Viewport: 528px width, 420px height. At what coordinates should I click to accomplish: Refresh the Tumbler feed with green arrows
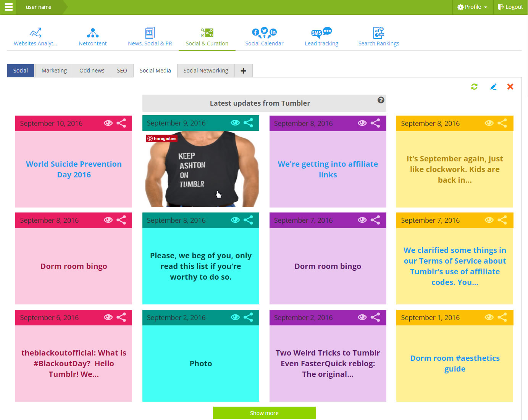point(474,87)
